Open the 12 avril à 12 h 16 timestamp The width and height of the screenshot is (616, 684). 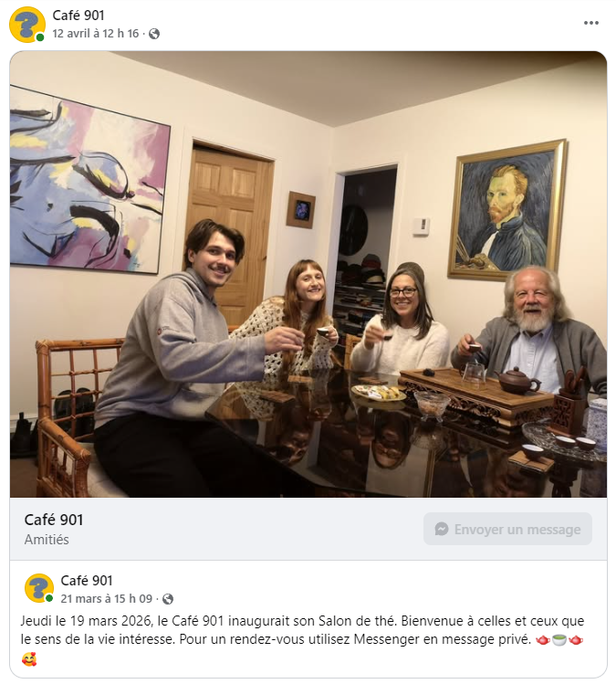96,34
